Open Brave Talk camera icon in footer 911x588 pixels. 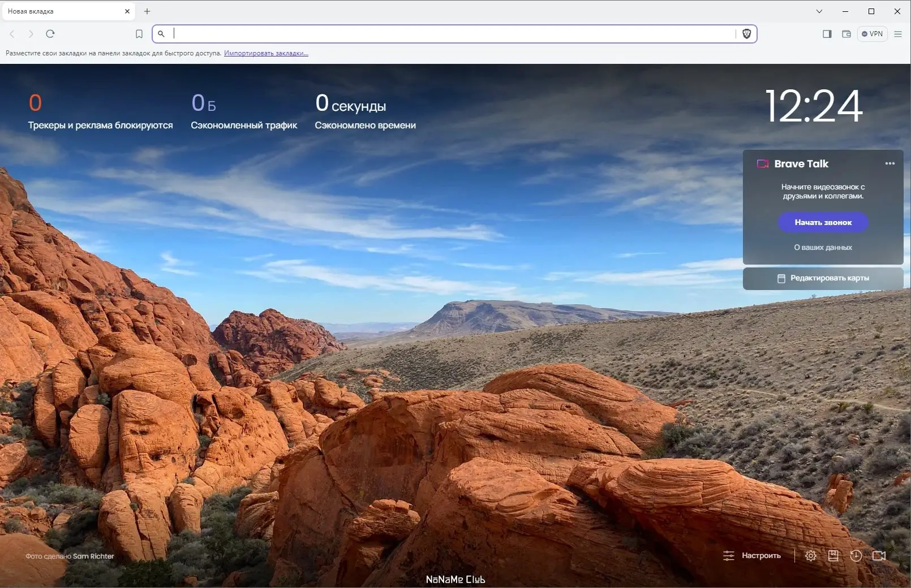(879, 556)
